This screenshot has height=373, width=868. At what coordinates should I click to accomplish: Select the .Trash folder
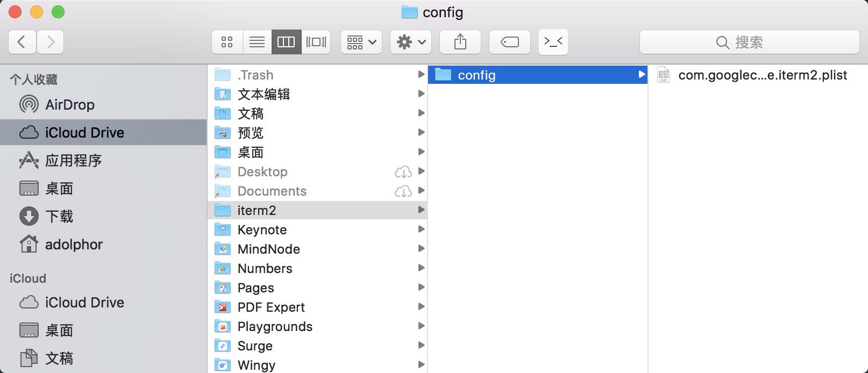[317, 75]
